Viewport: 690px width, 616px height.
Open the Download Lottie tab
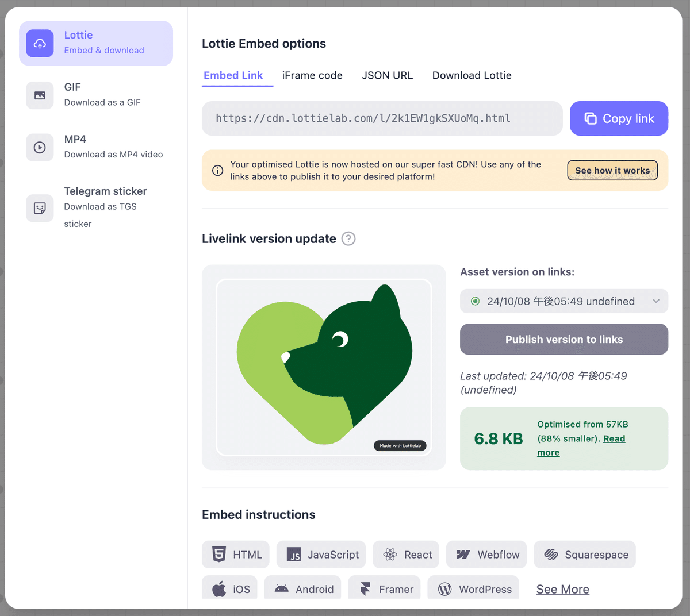[471, 75]
